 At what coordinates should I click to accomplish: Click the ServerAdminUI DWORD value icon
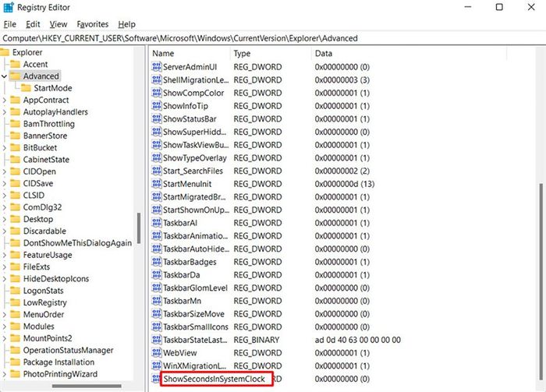pos(157,67)
